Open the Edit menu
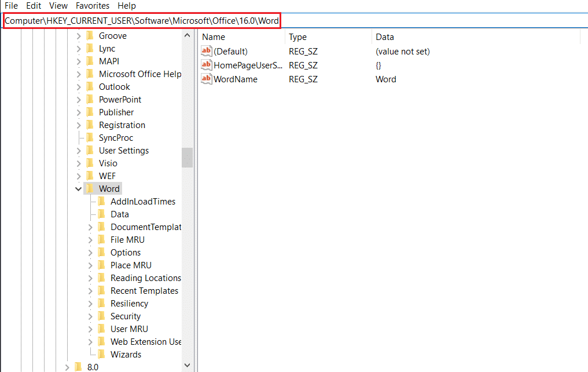The image size is (588, 372). [x=34, y=6]
